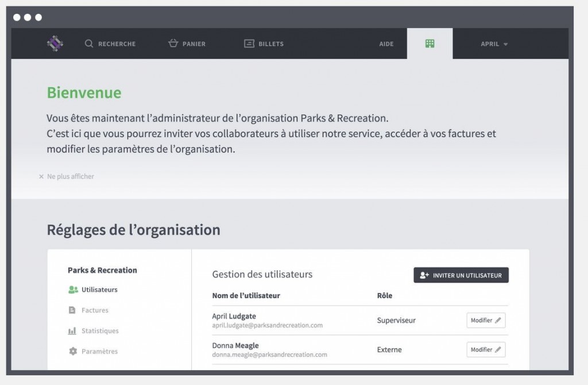Click the Billets ticket icon
This screenshot has width=588, height=385.
(x=249, y=44)
